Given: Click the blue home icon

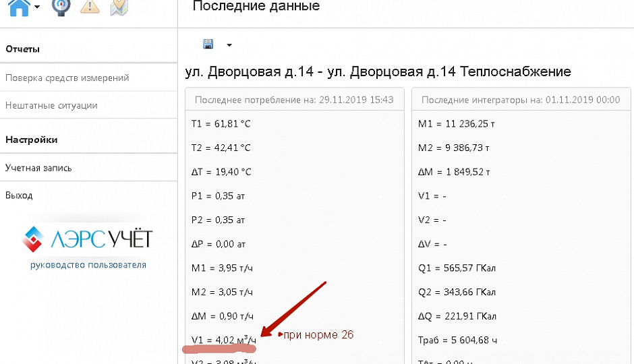Looking at the screenshot, I should (18, 7).
